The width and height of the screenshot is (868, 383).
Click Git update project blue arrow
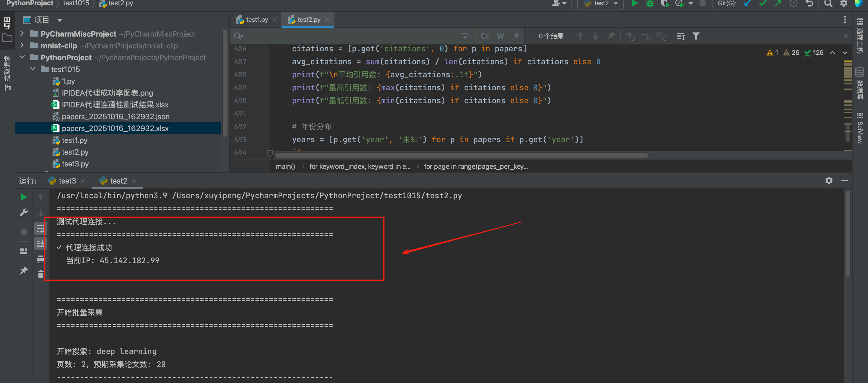pos(747,4)
